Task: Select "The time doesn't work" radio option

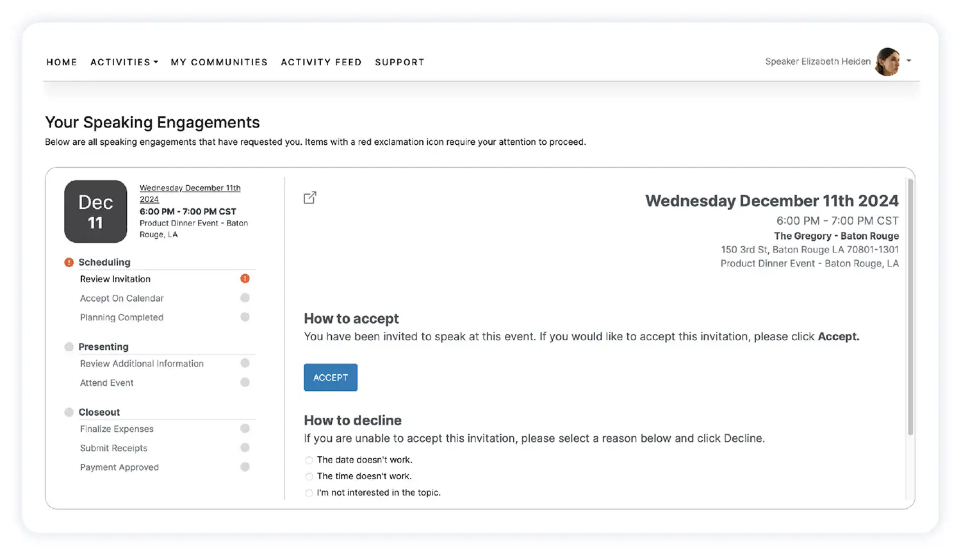Action: 309,477
